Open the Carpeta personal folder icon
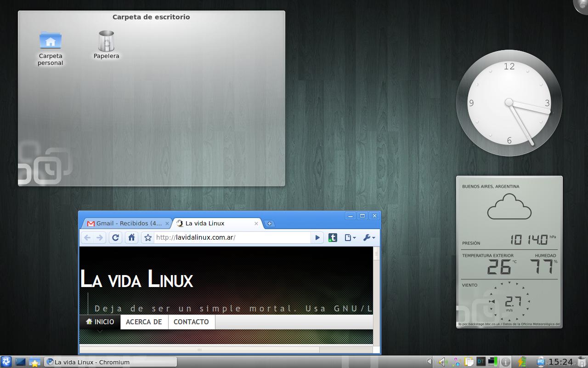Image resolution: width=588 pixels, height=368 pixels. tap(51, 40)
